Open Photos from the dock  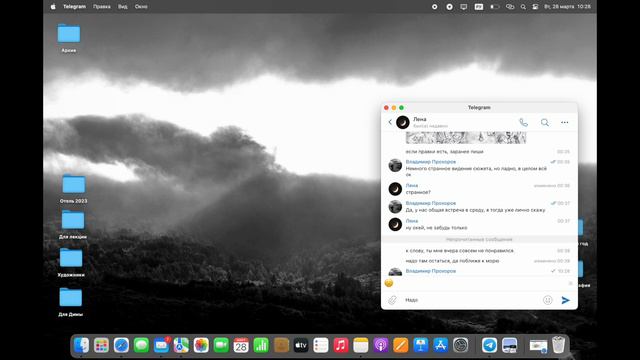click(201, 345)
